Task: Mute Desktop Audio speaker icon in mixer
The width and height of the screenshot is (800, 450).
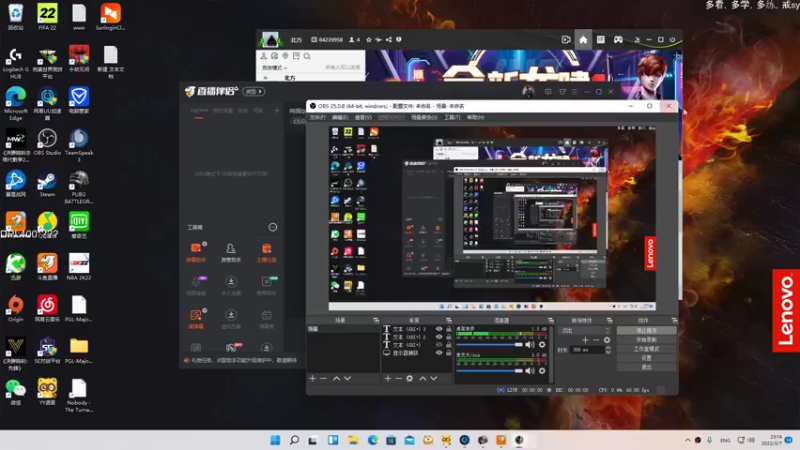Action: [x=530, y=345]
